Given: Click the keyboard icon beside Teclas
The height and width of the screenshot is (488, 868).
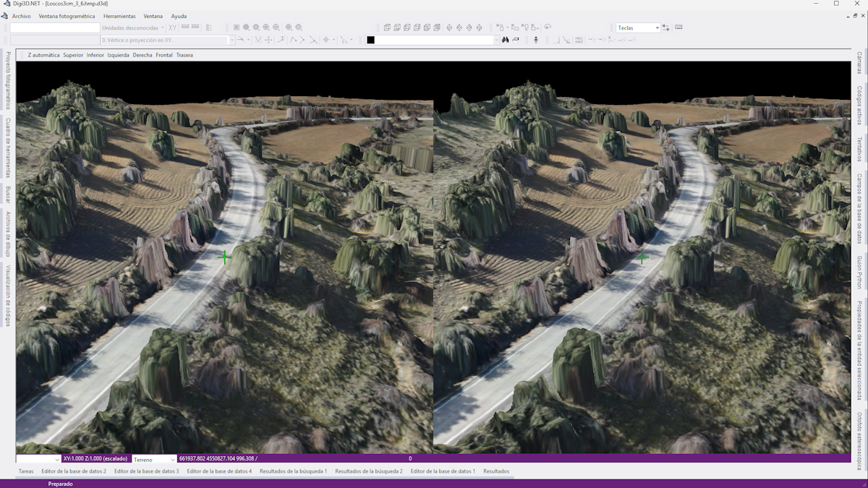Looking at the screenshot, I should point(678,27).
